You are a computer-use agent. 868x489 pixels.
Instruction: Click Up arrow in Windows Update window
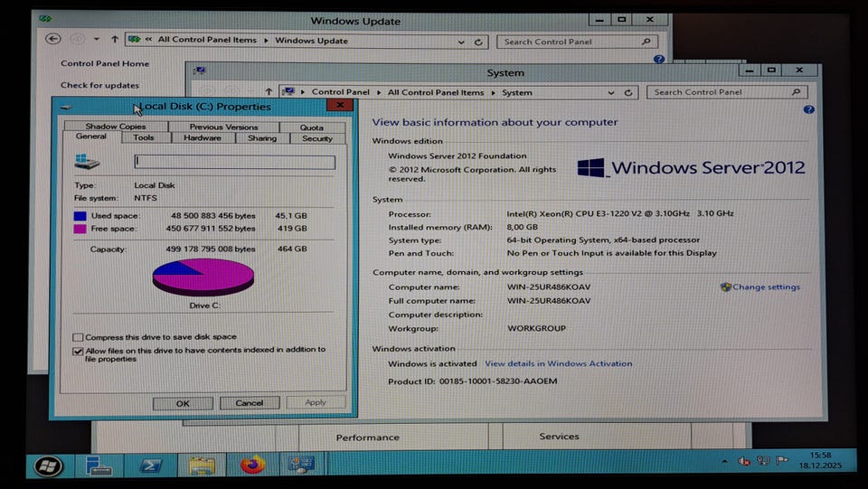click(115, 39)
